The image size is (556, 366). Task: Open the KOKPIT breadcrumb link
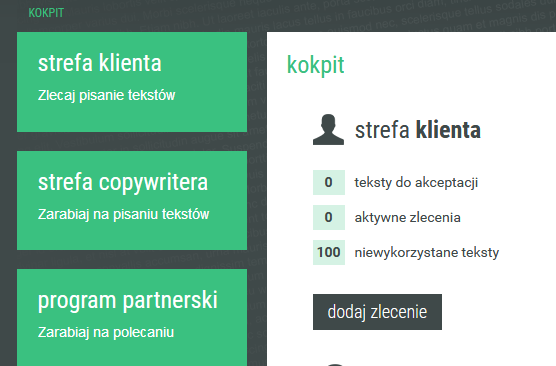coord(46,13)
